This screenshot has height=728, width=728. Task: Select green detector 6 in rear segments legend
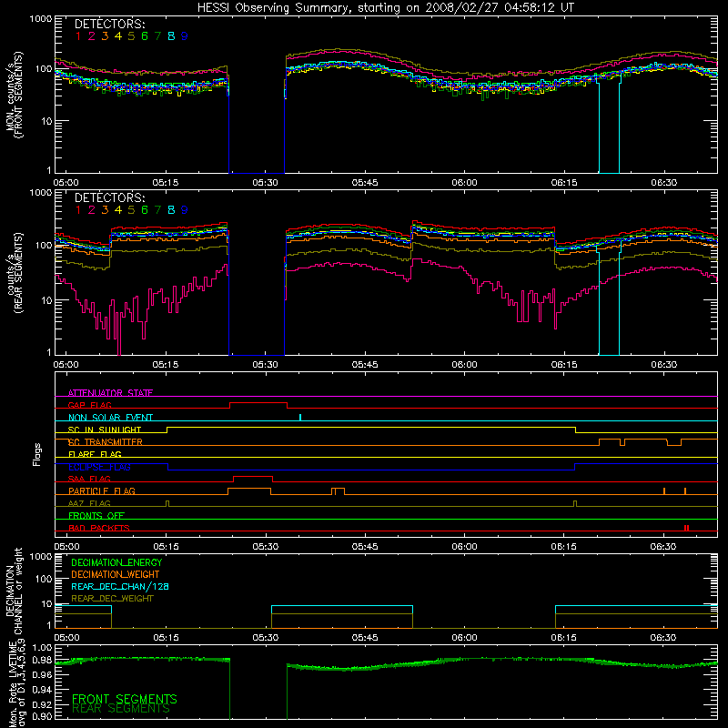point(145,210)
